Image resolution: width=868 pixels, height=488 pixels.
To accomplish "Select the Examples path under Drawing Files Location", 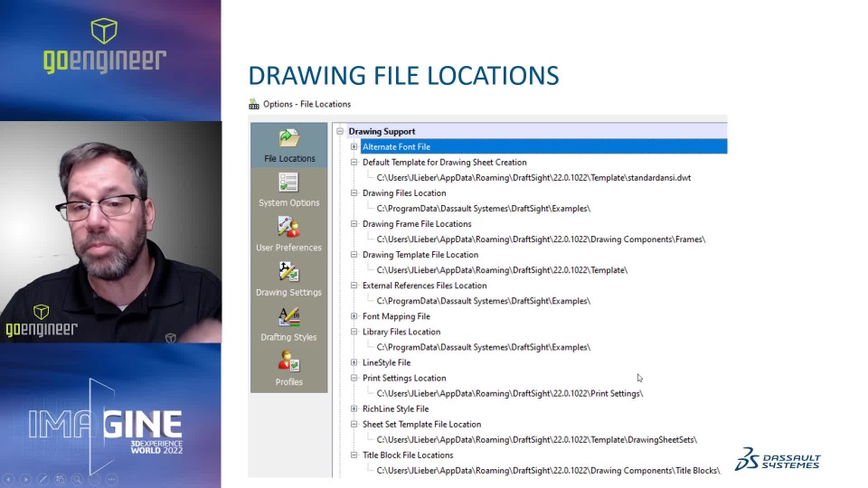I will pyautogui.click(x=483, y=209).
